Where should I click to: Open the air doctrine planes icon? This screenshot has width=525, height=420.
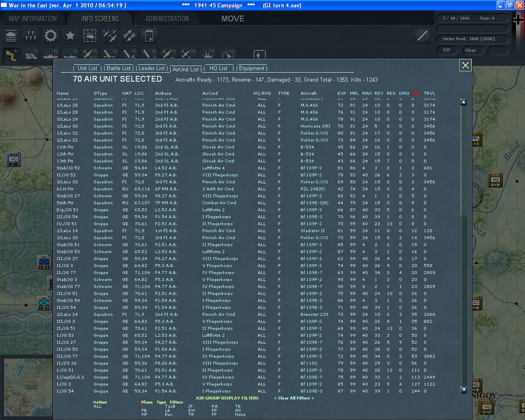[110, 36]
